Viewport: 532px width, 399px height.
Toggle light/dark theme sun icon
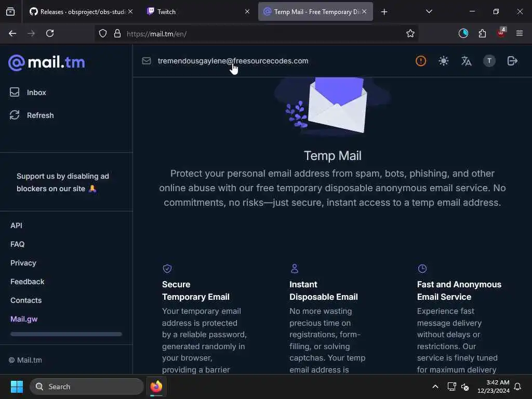tap(444, 61)
